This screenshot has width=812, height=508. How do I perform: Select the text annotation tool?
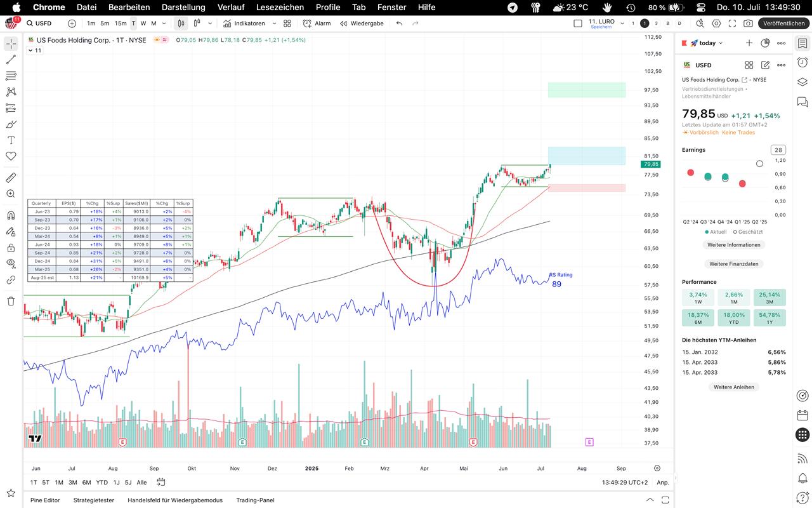click(11, 140)
